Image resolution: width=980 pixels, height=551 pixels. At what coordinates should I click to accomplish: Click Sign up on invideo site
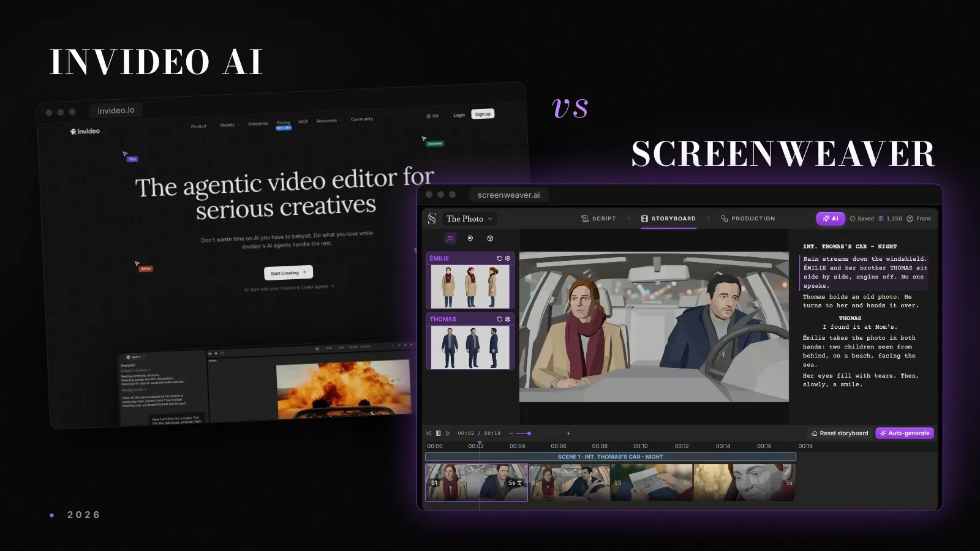pyautogui.click(x=483, y=114)
